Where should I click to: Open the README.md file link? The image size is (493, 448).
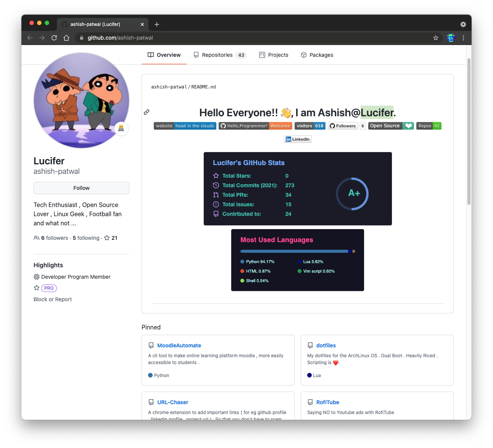(x=204, y=87)
